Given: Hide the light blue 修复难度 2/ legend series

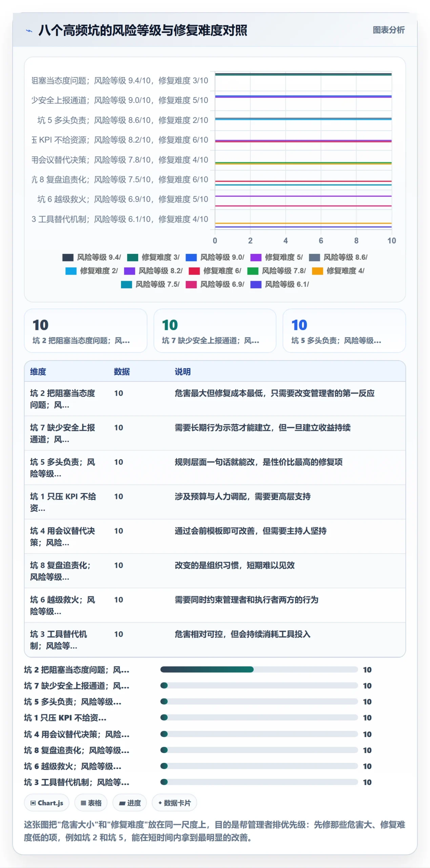Looking at the screenshot, I should tap(71, 271).
